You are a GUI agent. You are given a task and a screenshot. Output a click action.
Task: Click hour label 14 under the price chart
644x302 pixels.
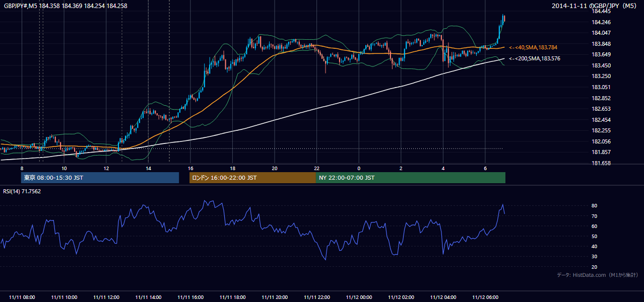(x=148, y=168)
